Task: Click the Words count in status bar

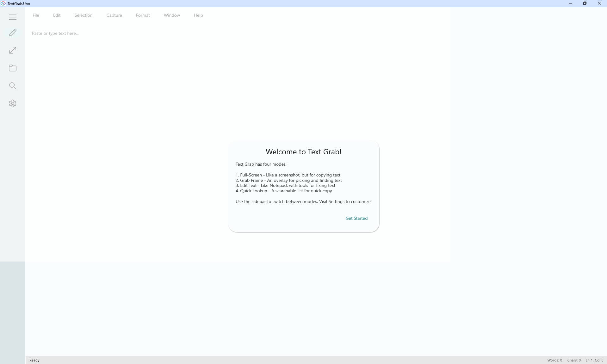Action: (x=555, y=360)
